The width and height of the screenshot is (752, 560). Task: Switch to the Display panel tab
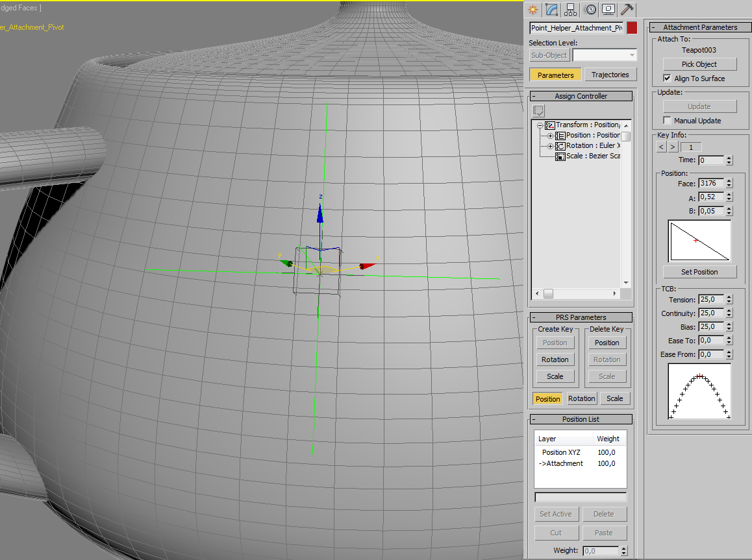click(608, 9)
